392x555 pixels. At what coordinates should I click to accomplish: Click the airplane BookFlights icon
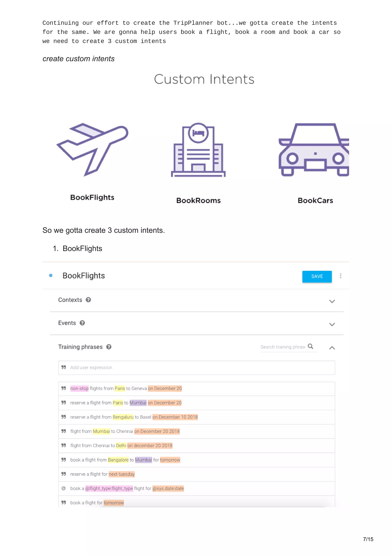(92, 150)
